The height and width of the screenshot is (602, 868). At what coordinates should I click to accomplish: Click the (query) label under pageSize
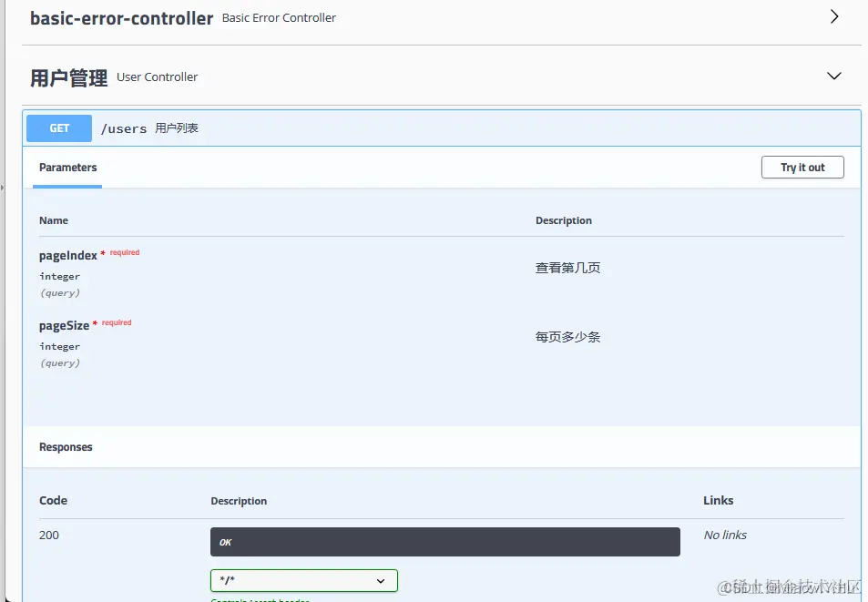[60, 363]
